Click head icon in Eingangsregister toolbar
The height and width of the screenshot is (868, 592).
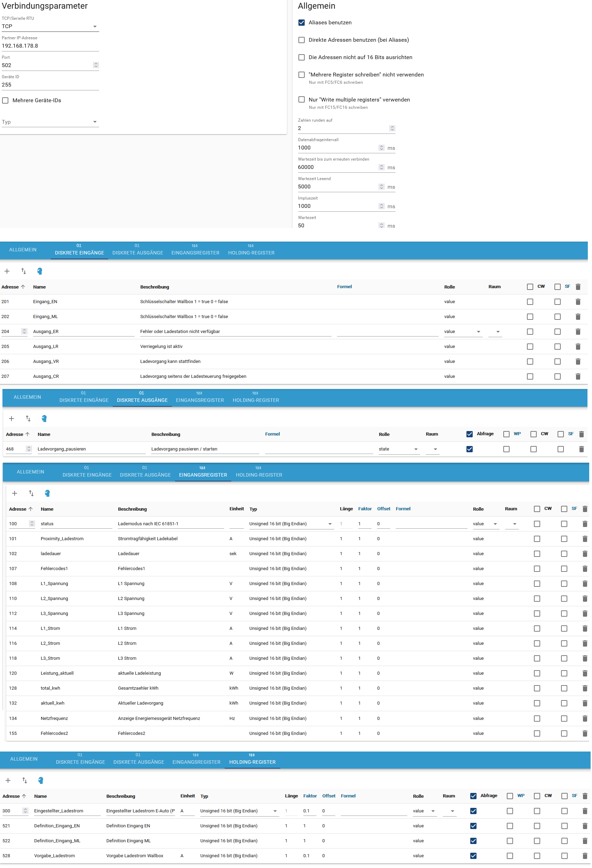(47, 493)
